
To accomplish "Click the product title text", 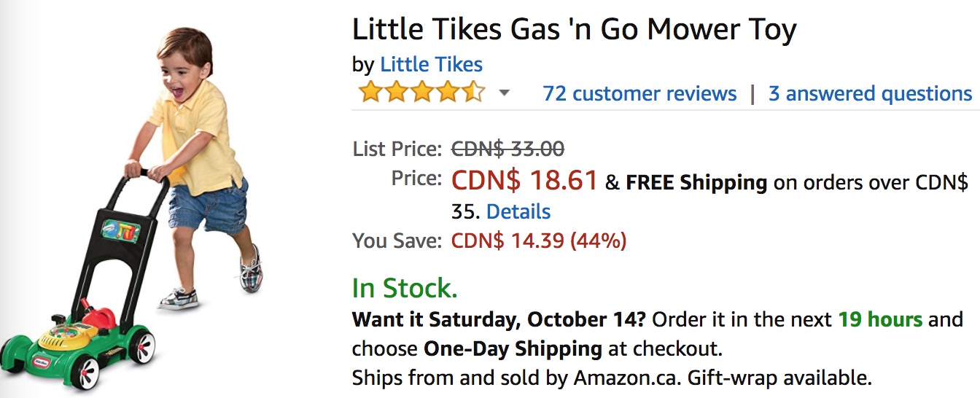I will click(574, 30).
